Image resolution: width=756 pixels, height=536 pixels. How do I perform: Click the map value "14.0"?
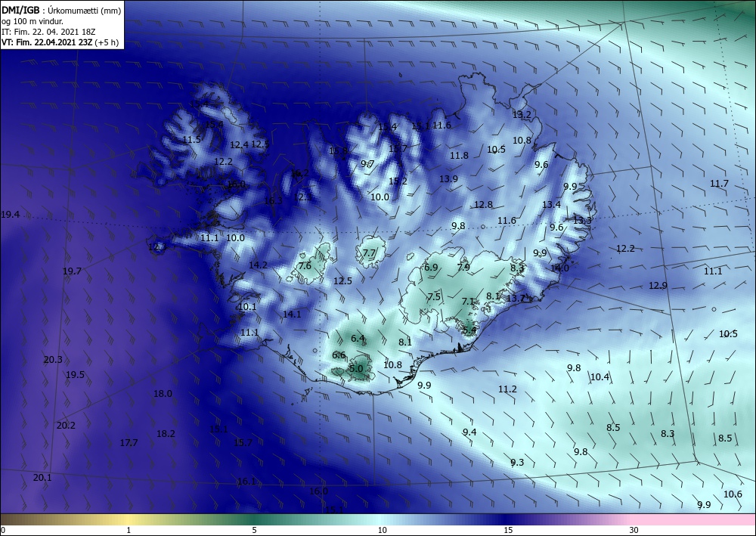click(x=559, y=268)
